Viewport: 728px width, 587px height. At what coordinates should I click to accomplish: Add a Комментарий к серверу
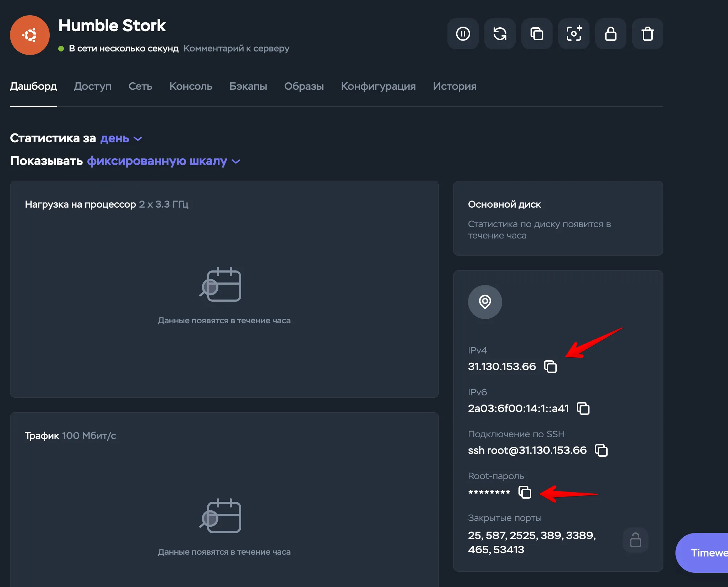(x=236, y=48)
